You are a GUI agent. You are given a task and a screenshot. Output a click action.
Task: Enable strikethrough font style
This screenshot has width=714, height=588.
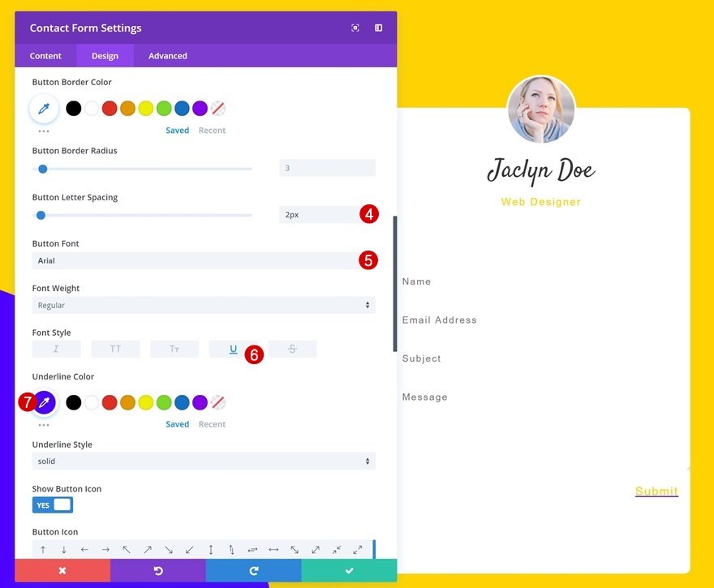(x=292, y=349)
